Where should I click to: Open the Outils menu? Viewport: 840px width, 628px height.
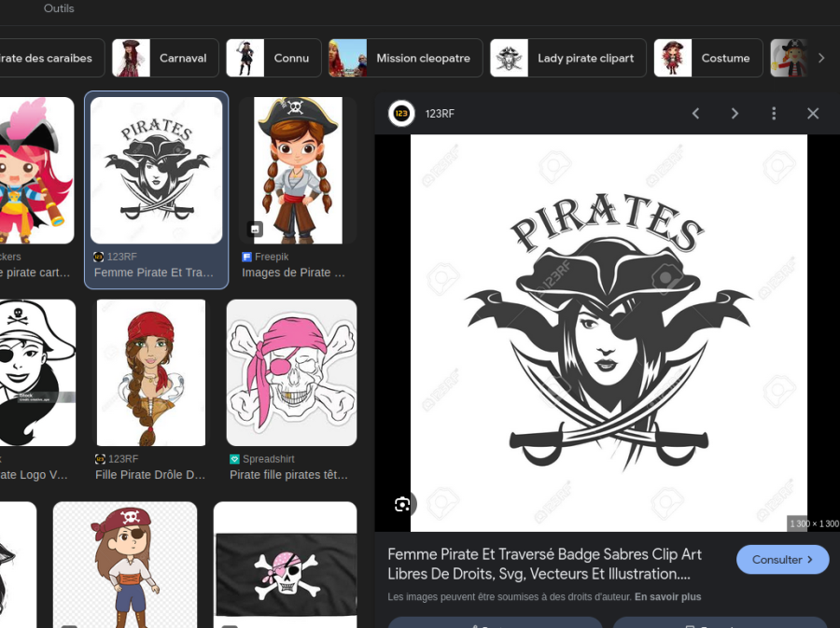point(59,8)
